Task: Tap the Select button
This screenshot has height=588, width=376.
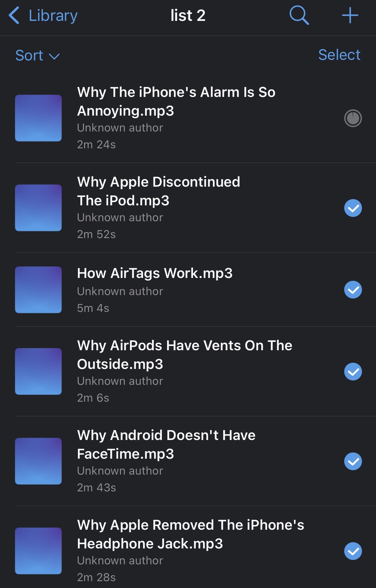Action: (x=339, y=55)
